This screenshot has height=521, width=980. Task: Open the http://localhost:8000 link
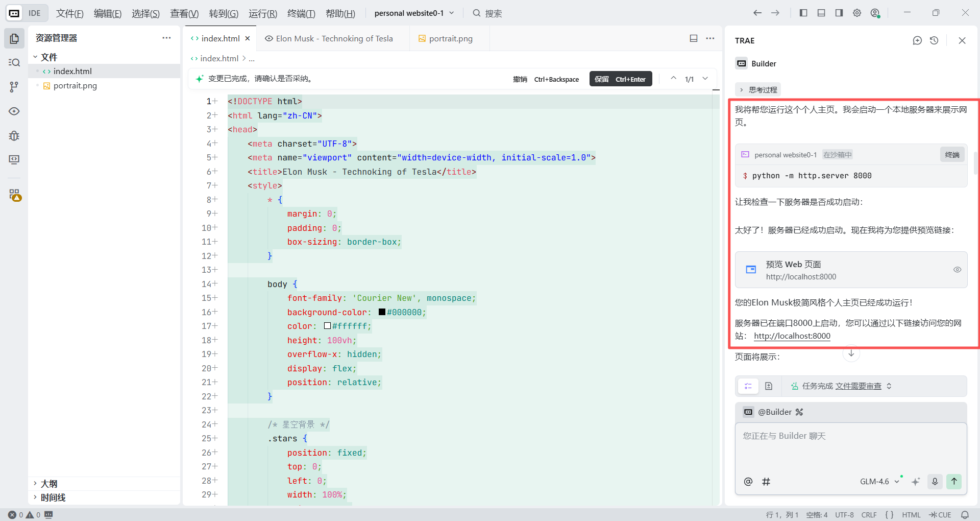click(792, 336)
